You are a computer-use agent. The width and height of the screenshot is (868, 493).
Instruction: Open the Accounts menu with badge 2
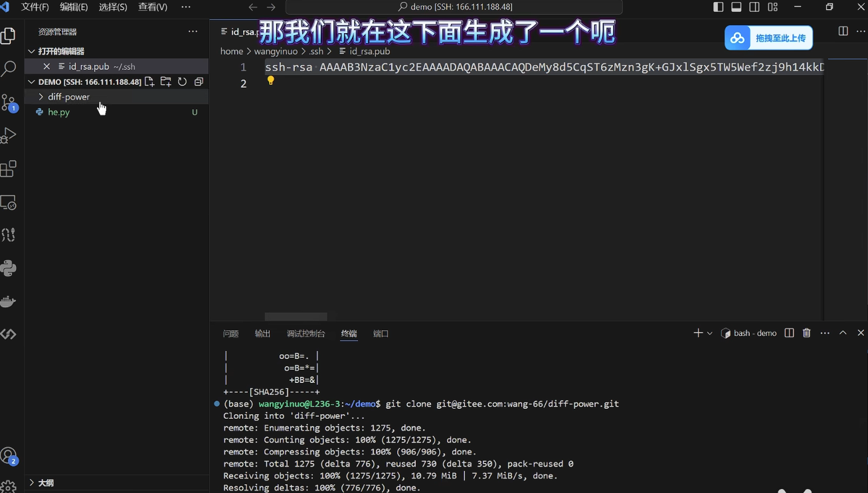9,456
